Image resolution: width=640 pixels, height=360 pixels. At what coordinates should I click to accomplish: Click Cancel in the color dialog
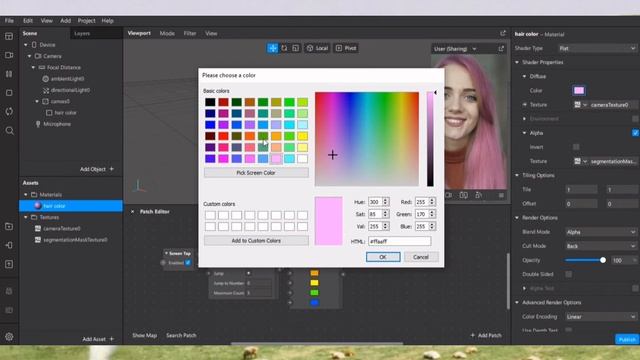tap(420, 257)
